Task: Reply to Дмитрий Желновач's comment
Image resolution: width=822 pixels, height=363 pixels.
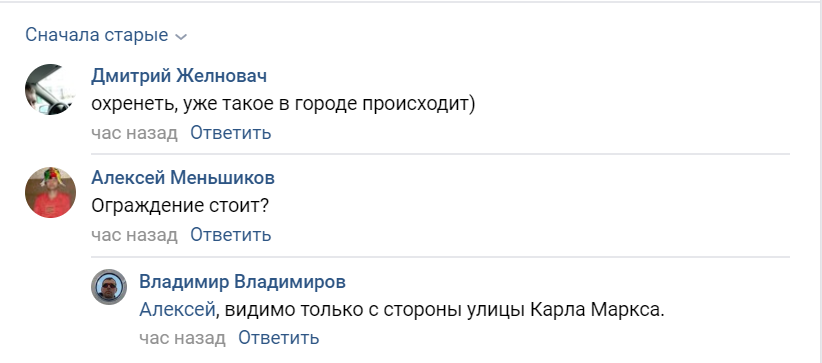Action: click(231, 133)
